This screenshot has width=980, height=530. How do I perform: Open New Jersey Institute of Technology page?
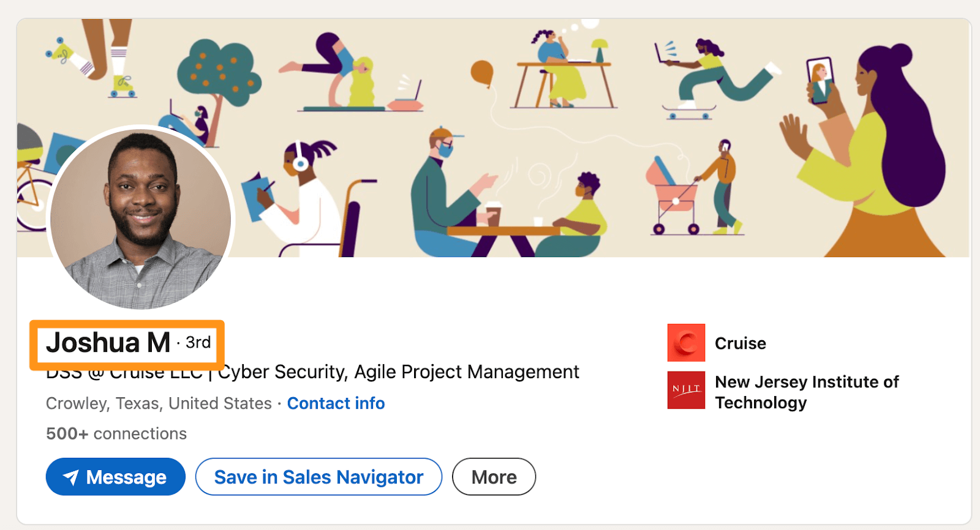click(806, 392)
